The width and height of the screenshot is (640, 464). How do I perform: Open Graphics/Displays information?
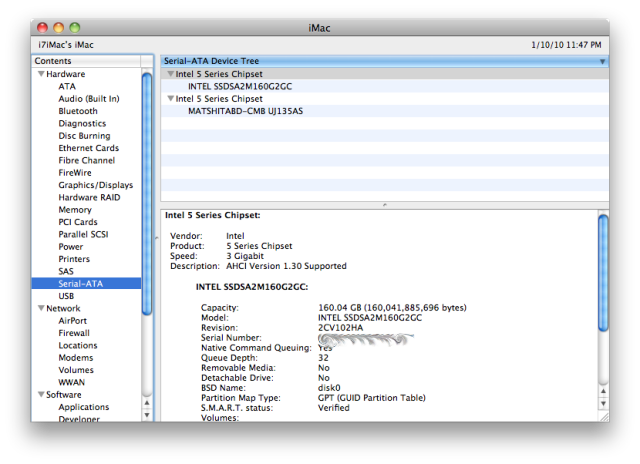point(96,185)
